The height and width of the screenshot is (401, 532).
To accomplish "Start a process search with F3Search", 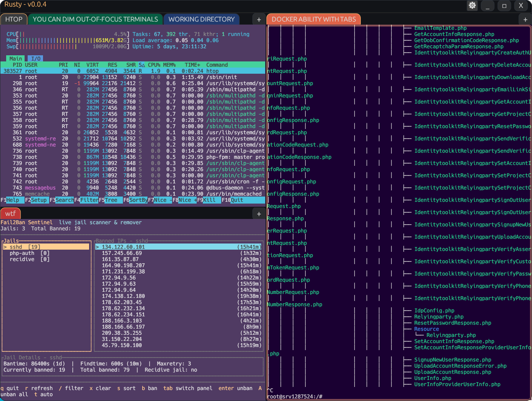I will tap(61, 200).
